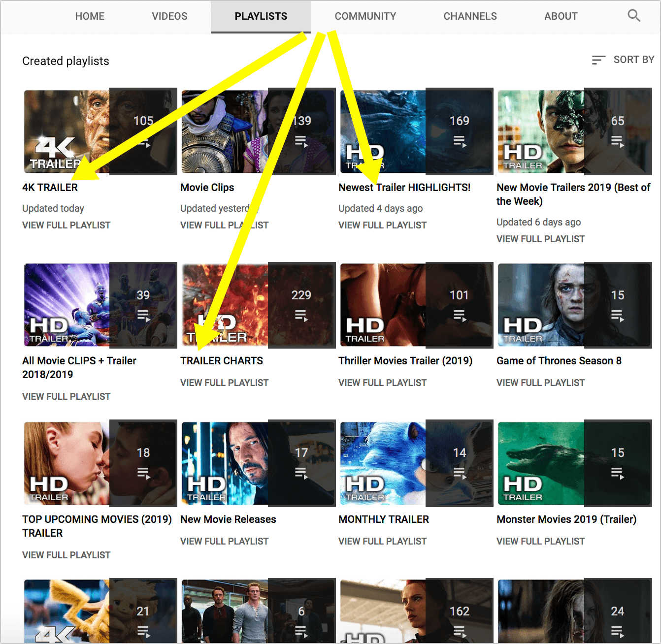Viewport: 661px width, 644px height.
Task: Switch to the Videos tab
Action: pos(169,16)
